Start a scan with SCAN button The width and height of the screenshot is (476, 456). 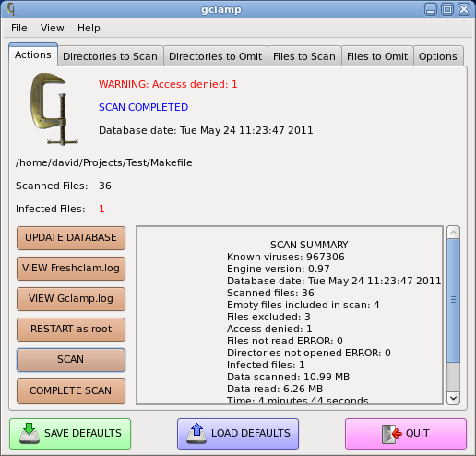[x=71, y=360]
